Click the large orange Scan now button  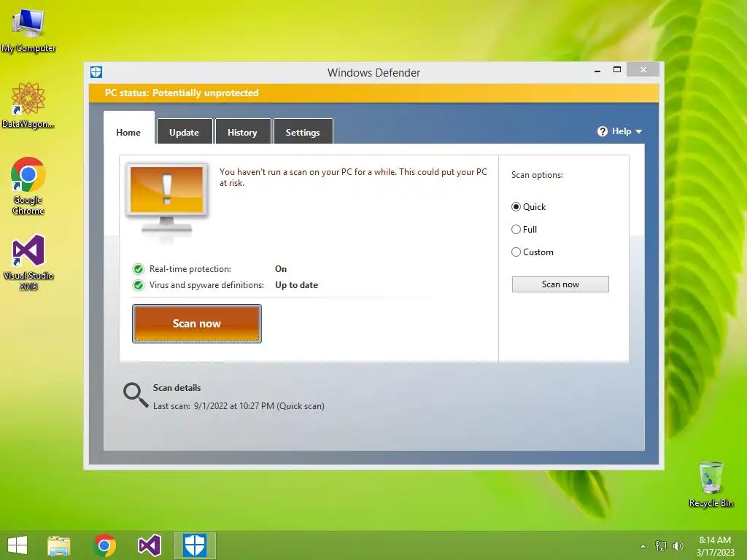point(197,324)
